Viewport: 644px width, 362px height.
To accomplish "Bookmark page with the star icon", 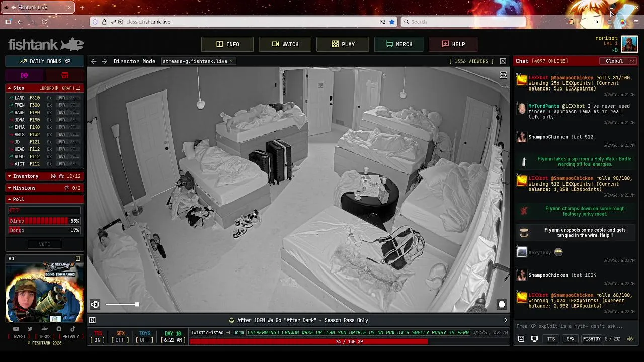I will pos(392,22).
